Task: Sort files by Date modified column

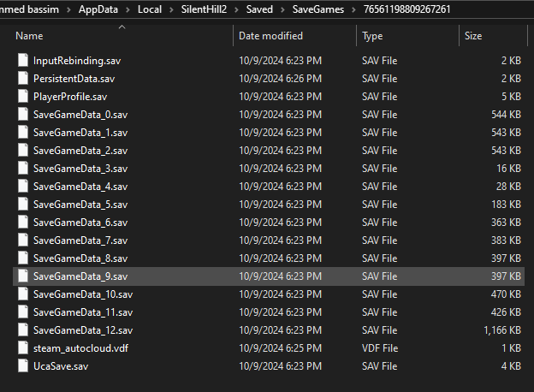Action: pyautogui.click(x=270, y=36)
